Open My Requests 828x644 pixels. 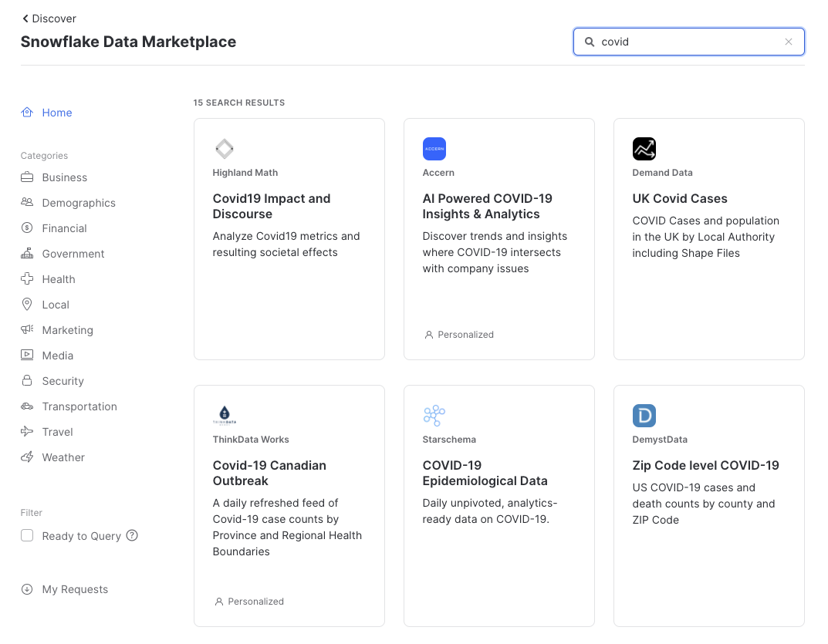coord(74,589)
